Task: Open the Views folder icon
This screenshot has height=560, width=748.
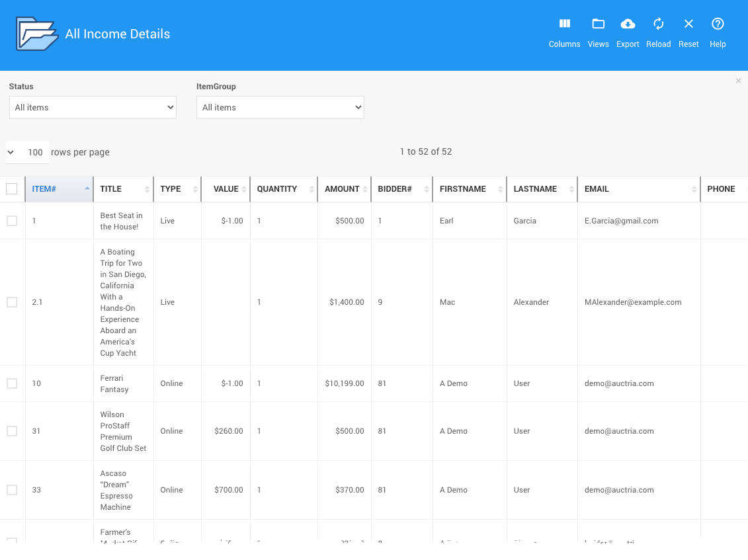Action: [598, 24]
